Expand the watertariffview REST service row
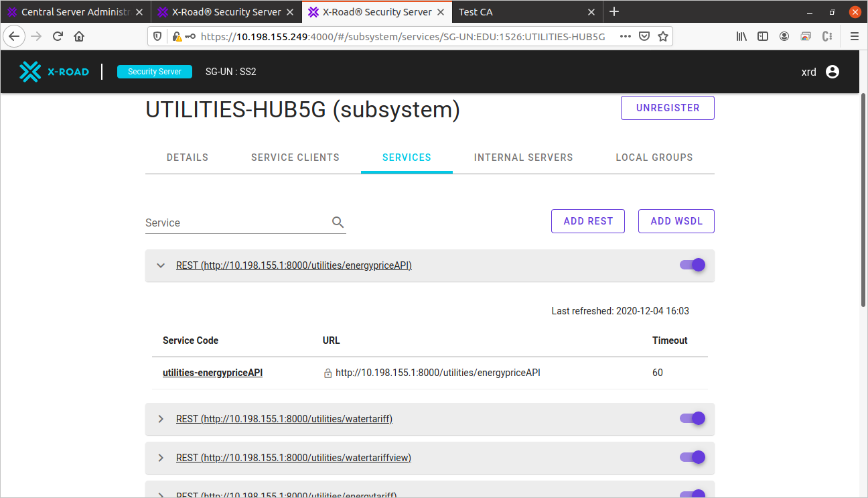 click(161, 458)
